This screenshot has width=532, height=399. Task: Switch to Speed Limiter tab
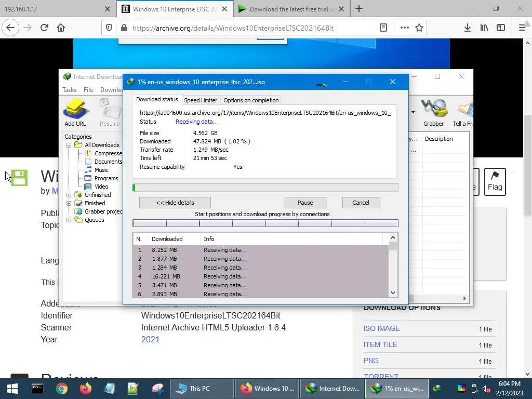click(201, 100)
